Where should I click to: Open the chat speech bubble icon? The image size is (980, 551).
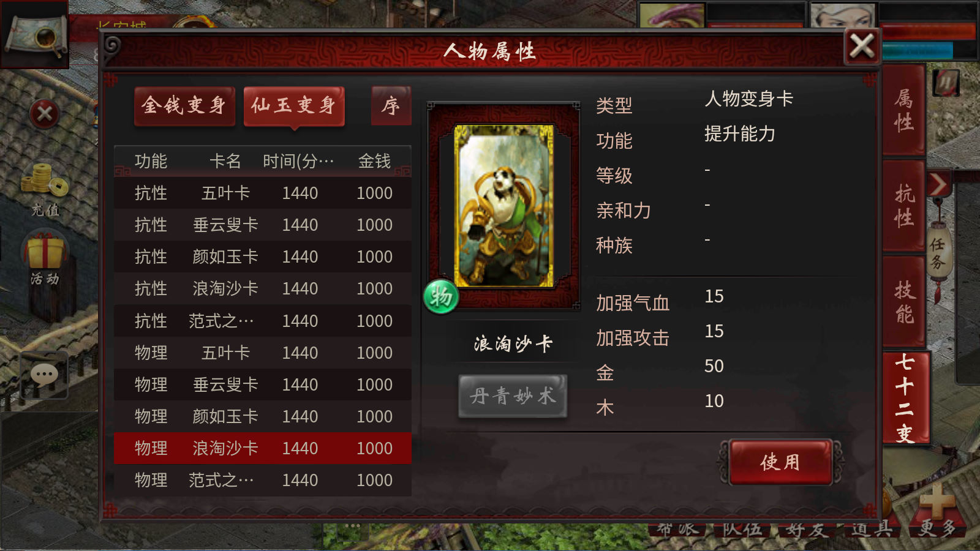tap(44, 374)
